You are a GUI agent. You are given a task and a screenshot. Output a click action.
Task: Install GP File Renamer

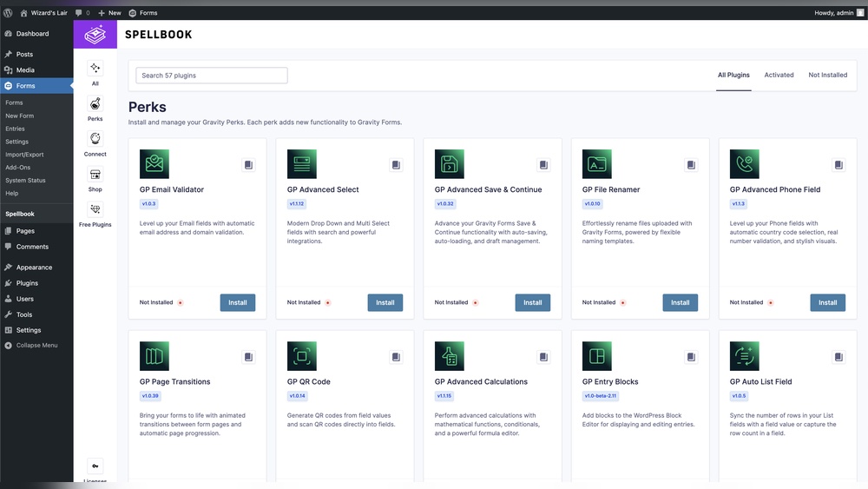click(x=681, y=302)
